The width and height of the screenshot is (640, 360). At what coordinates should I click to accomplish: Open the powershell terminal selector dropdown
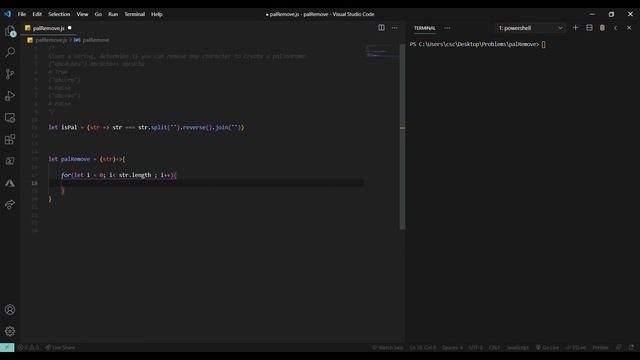pyautogui.click(x=530, y=28)
